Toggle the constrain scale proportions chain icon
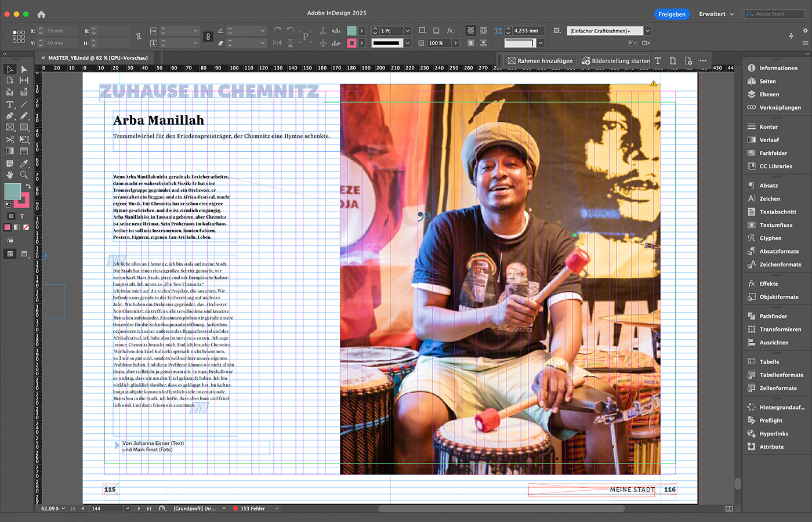 [x=208, y=37]
